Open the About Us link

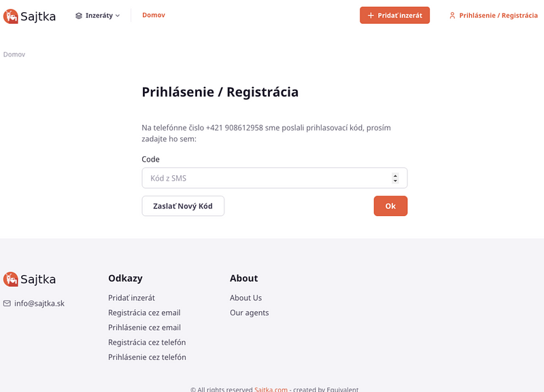pos(245,298)
